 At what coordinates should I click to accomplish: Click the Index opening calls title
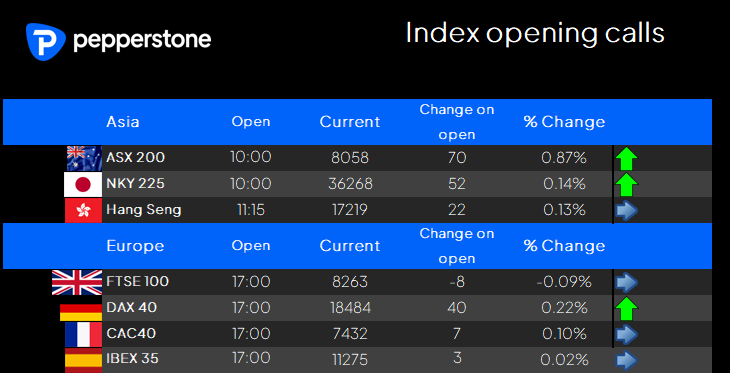tap(535, 33)
